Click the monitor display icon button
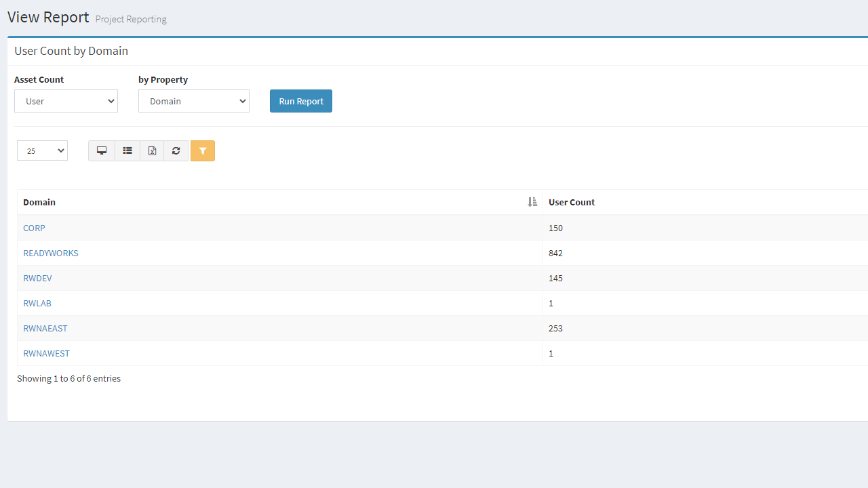Viewport: 868px width, 488px height. [102, 150]
